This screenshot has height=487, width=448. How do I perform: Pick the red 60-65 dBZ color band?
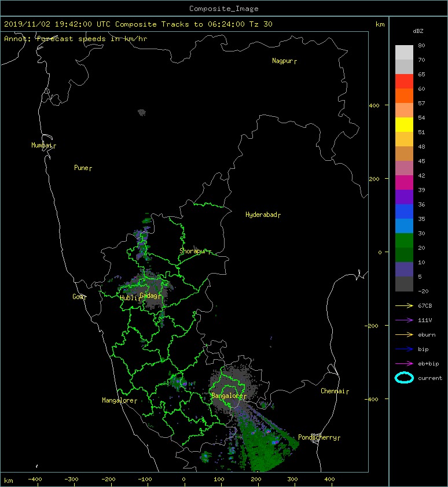[x=404, y=82]
